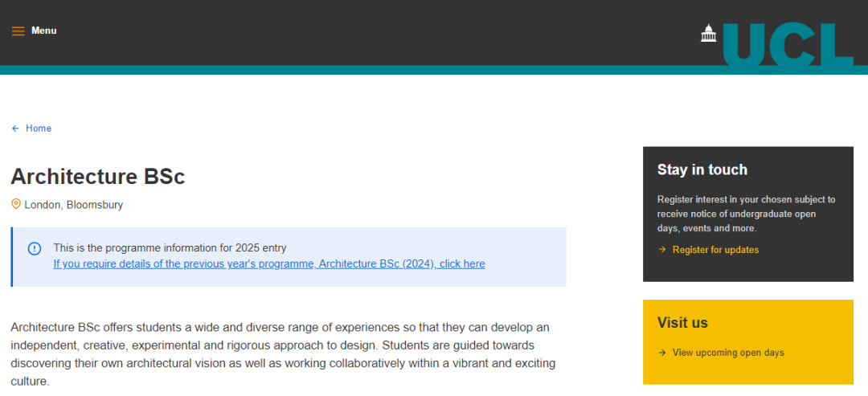Click the Architecture BSc description paragraph
This screenshot has height=396, width=868.
point(283,354)
